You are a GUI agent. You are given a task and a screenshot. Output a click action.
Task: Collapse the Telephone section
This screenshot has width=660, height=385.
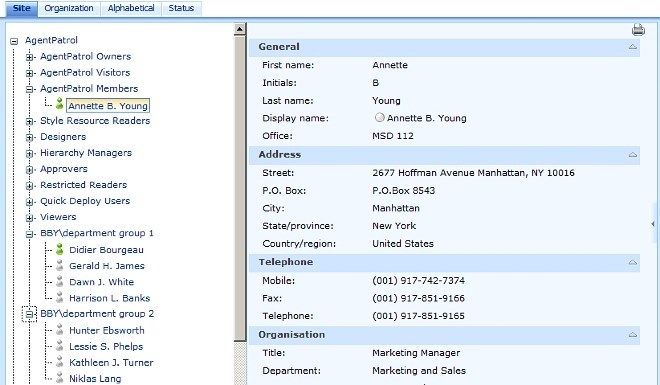tap(633, 262)
